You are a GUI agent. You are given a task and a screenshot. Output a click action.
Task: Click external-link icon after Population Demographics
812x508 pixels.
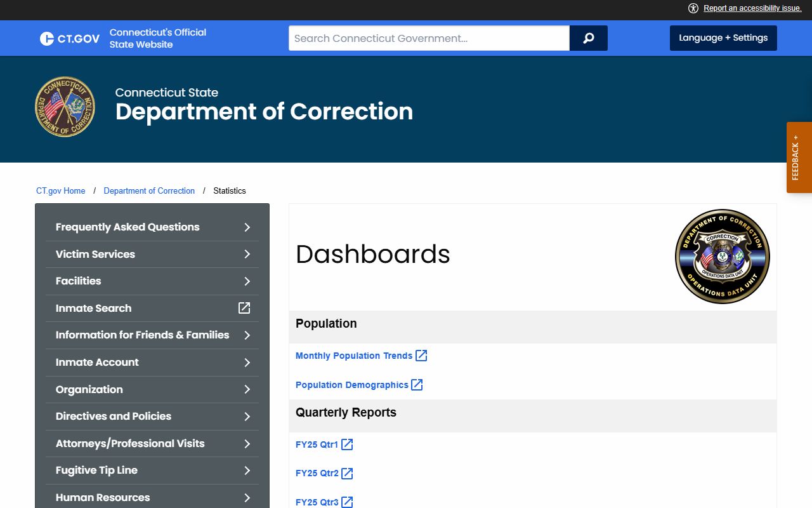[417, 385]
